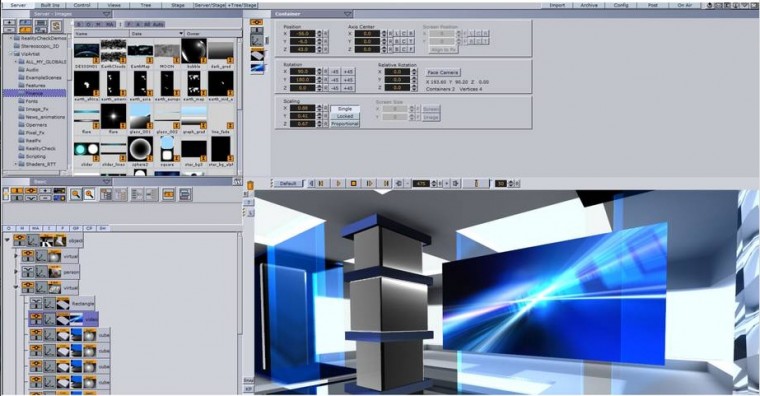
Task: Expand the person container in scene tree
Action: coord(16,272)
